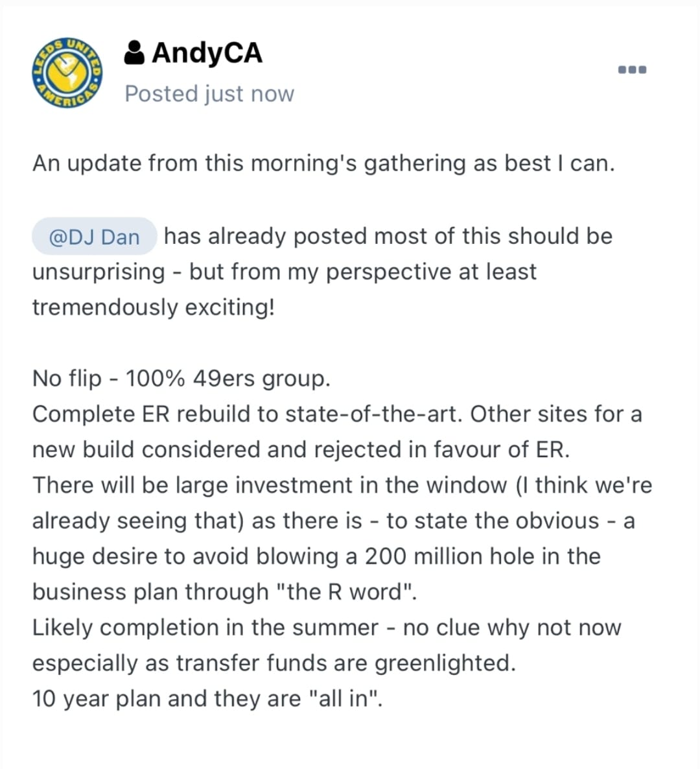700x769 pixels.
Task: Click the word "unsurprising" in the post
Action: tap(99, 272)
